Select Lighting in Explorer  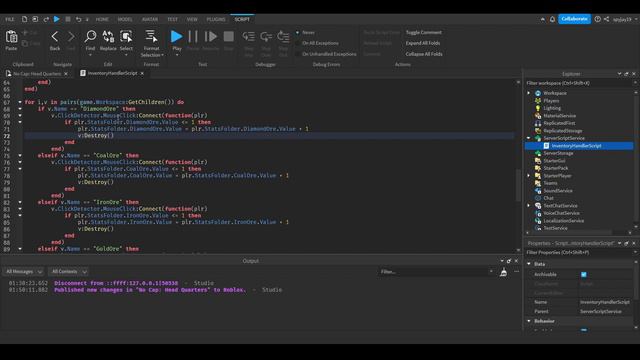tap(552, 108)
